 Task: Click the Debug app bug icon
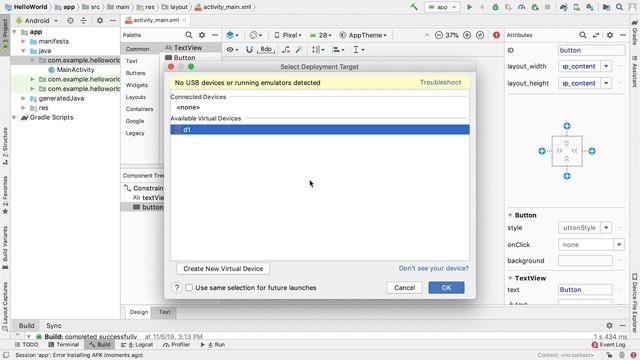pos(495,7)
